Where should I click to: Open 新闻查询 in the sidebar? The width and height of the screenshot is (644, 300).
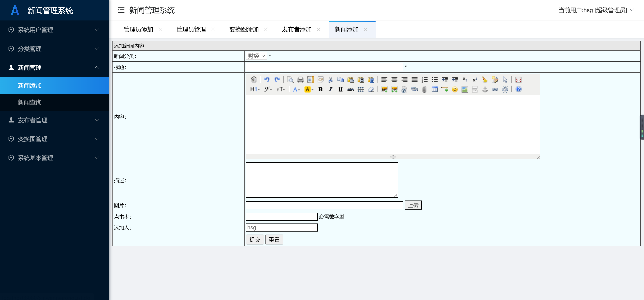click(x=30, y=102)
